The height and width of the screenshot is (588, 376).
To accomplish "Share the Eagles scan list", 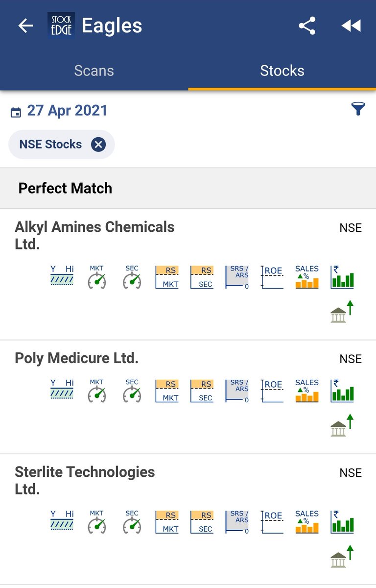I will (307, 26).
